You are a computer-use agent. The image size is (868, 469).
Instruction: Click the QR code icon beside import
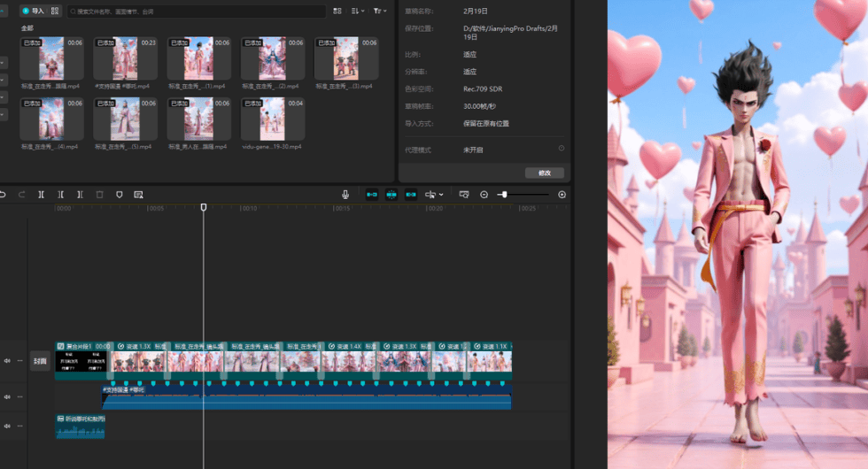(55, 12)
